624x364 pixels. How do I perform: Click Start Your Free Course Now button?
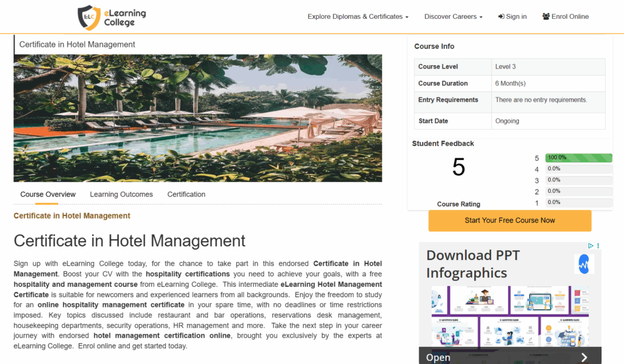(510, 220)
